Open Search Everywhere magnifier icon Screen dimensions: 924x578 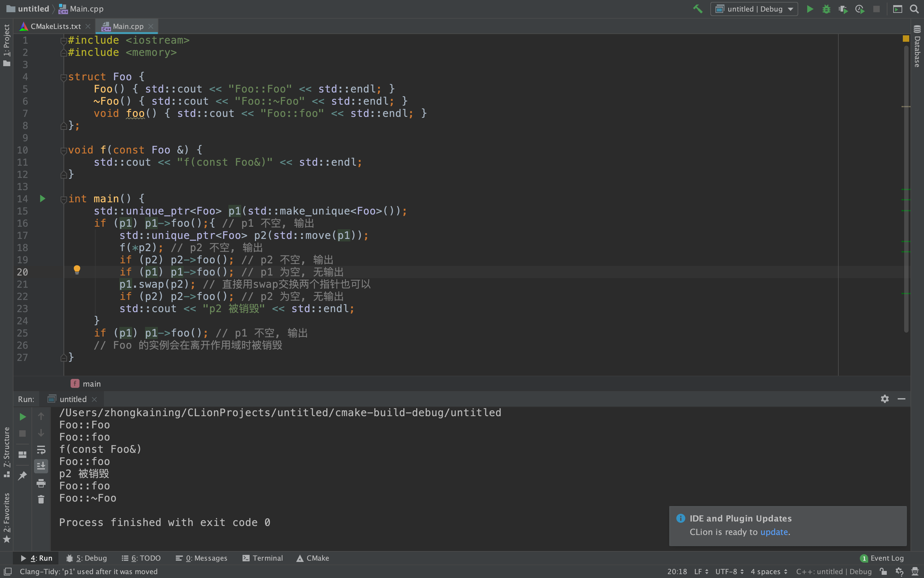click(914, 9)
